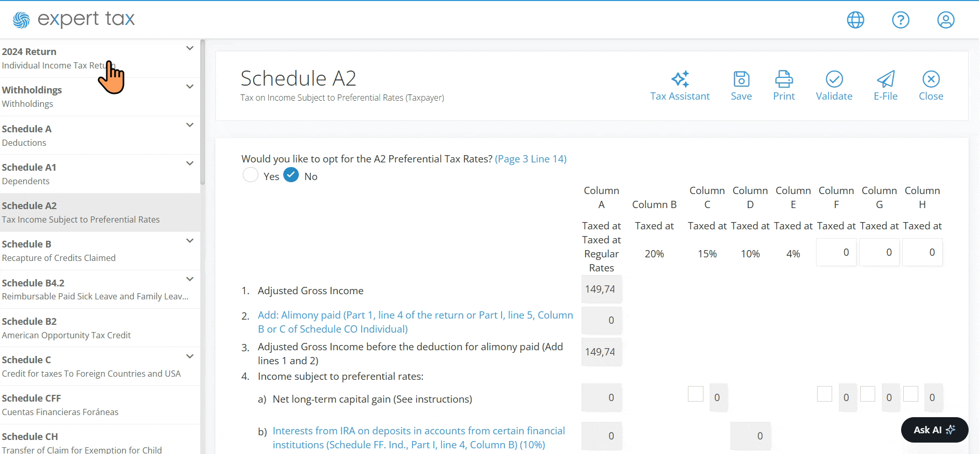Click the Save disk icon

(x=741, y=79)
